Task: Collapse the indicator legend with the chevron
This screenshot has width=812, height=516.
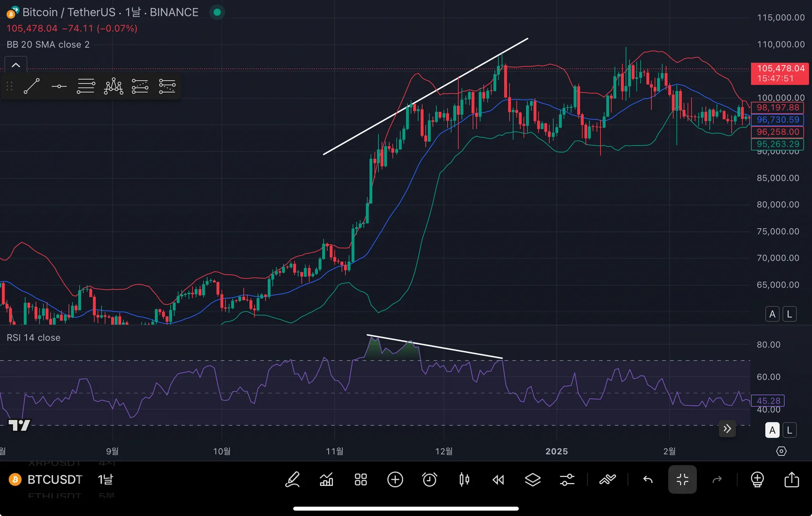Action: click(x=16, y=65)
